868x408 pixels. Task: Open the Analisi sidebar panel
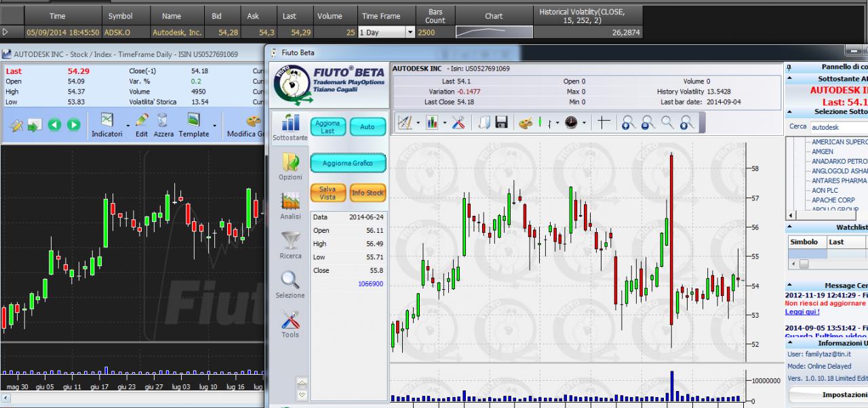click(290, 206)
